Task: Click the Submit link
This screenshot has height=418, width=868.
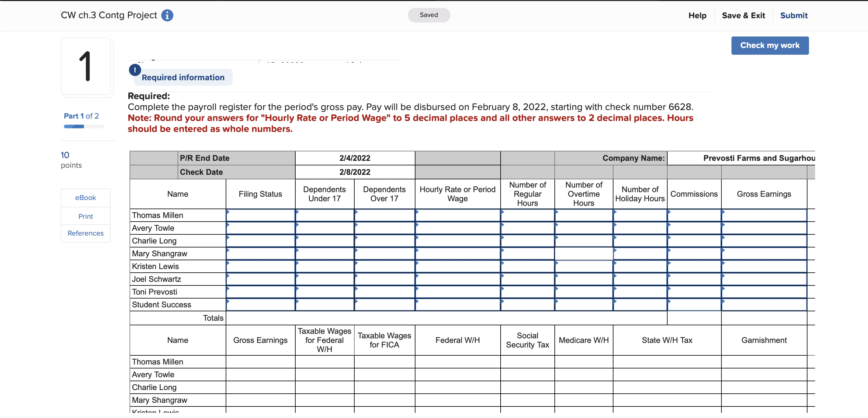Action: click(793, 16)
